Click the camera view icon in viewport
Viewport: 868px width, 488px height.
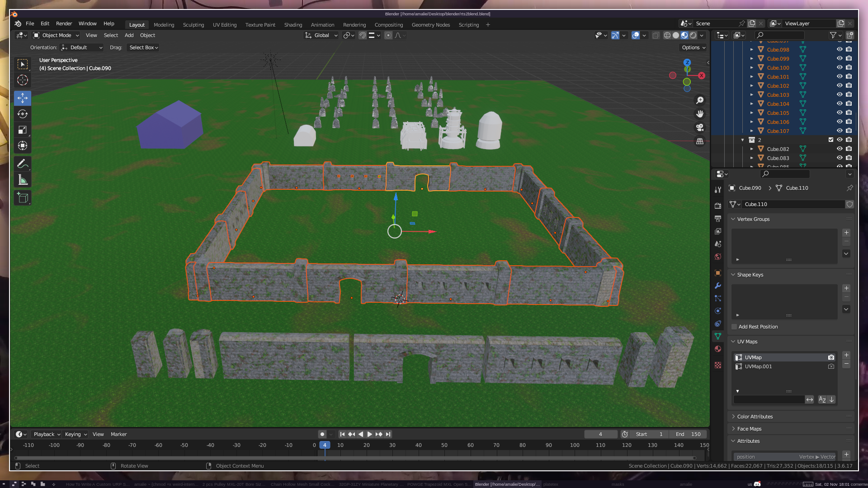[700, 127]
